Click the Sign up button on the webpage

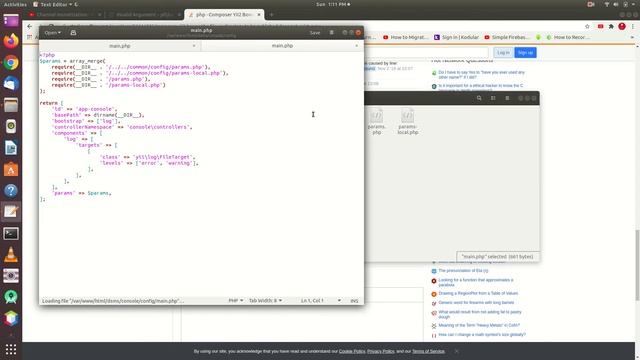pos(525,53)
